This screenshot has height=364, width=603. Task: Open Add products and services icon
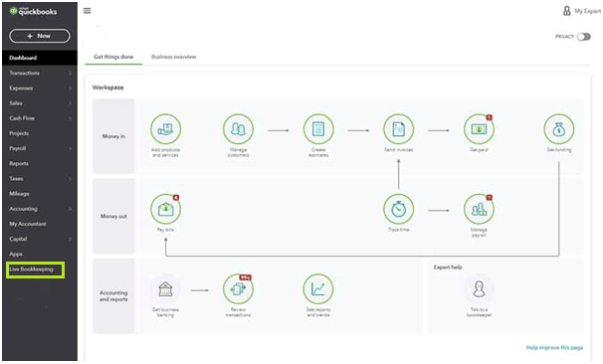coord(165,129)
